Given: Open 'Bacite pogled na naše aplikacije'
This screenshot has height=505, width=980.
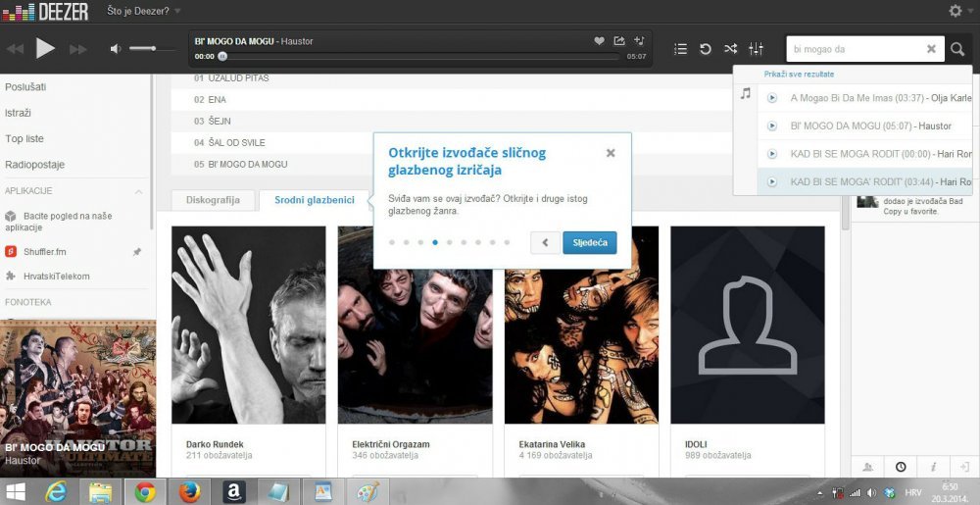Looking at the screenshot, I should [59, 222].
